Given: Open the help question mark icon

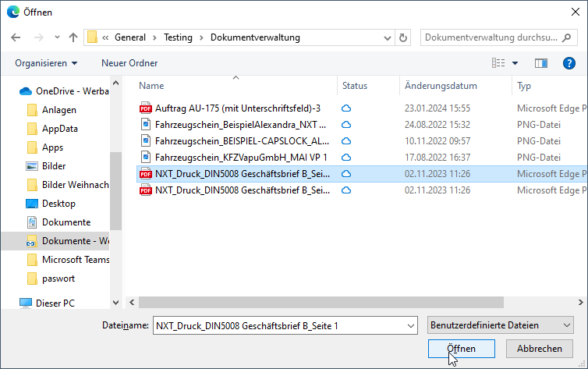Looking at the screenshot, I should (x=569, y=63).
